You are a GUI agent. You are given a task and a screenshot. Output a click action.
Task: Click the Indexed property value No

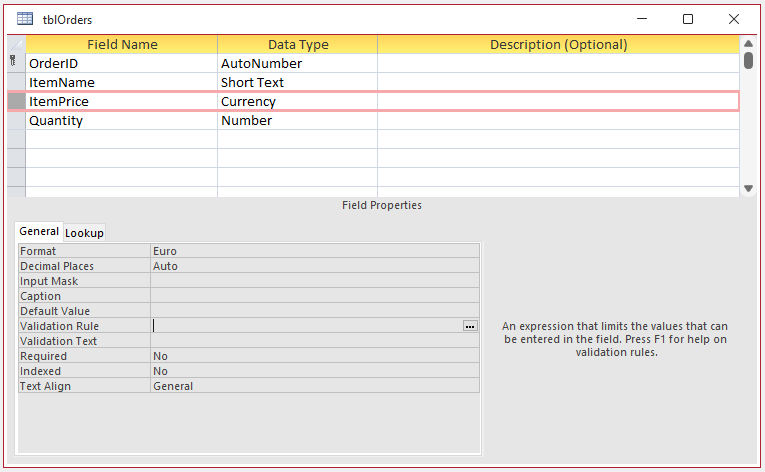click(315, 371)
